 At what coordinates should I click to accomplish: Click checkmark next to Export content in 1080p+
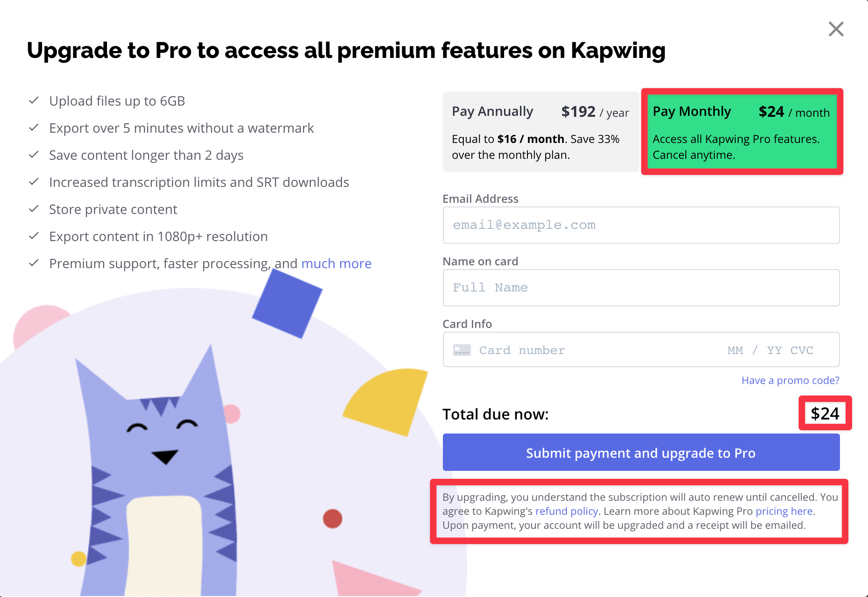coord(34,236)
